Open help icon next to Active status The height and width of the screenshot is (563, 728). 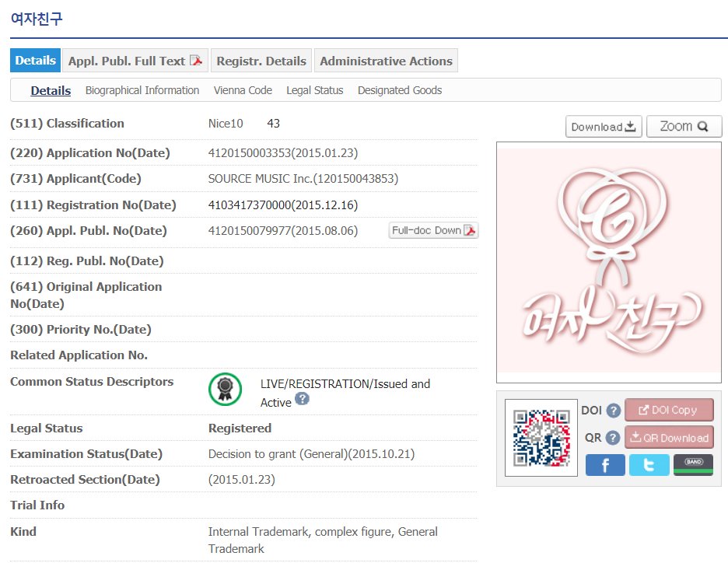pyautogui.click(x=302, y=399)
